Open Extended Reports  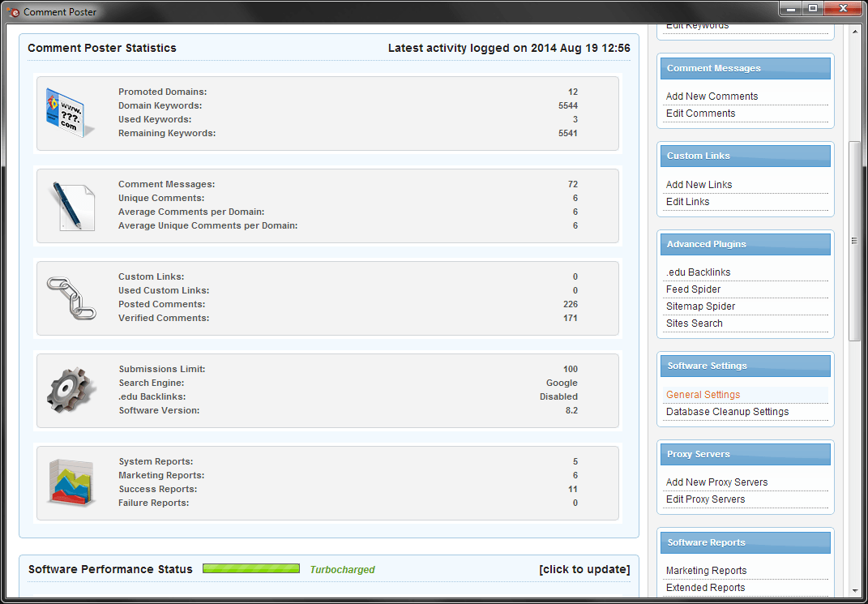click(704, 587)
